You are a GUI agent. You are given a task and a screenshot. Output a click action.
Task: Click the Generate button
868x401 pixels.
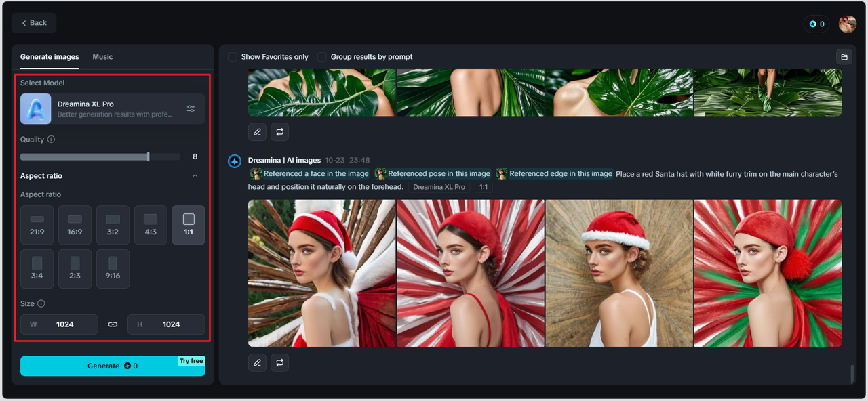coord(113,366)
